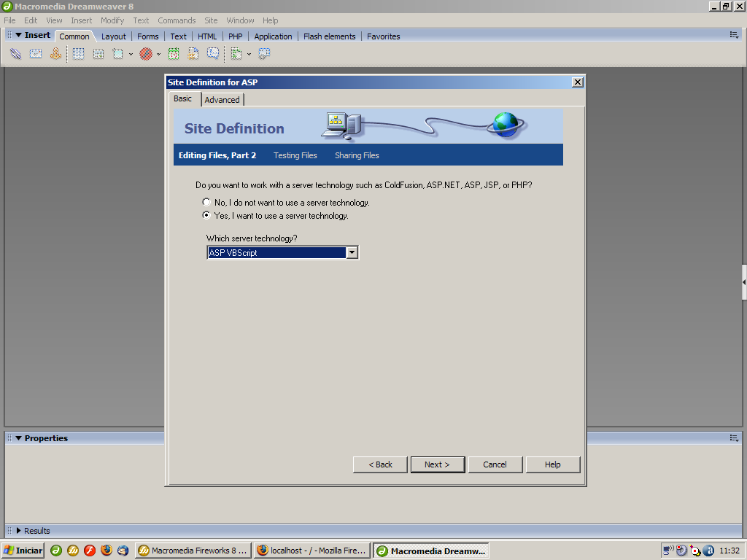The height and width of the screenshot is (560, 747).
Task: Click the Server-Side Include icon
Action: coord(193,54)
